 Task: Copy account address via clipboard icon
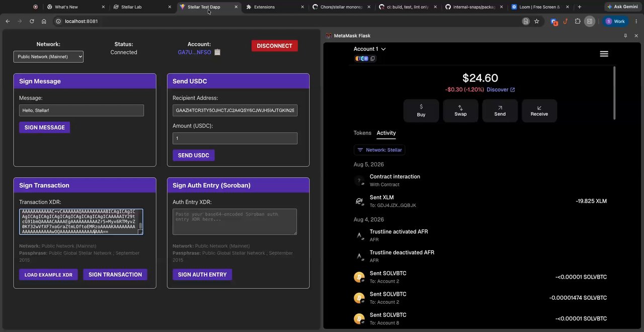tap(217, 52)
